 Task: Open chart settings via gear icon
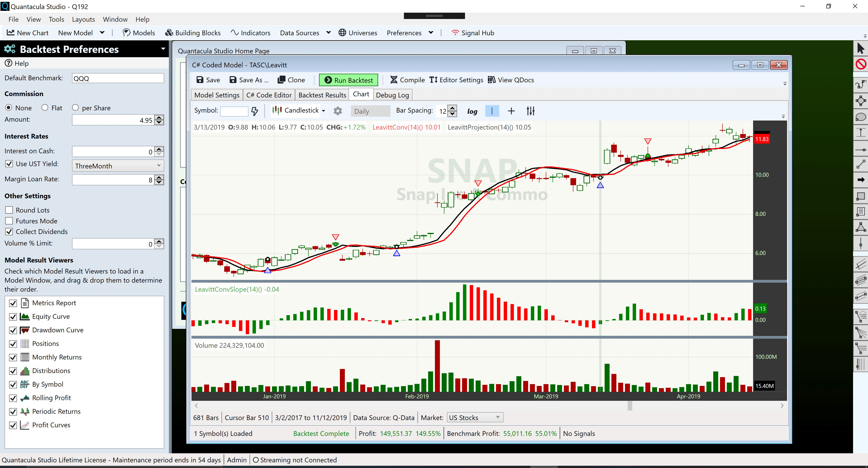338,111
